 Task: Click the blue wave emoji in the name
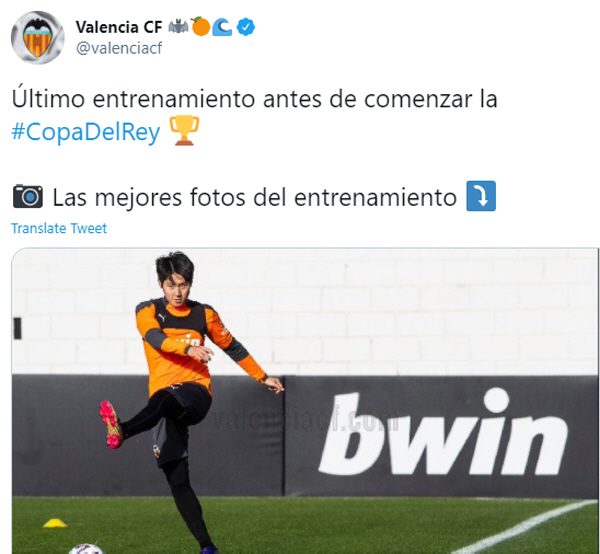[x=222, y=27]
